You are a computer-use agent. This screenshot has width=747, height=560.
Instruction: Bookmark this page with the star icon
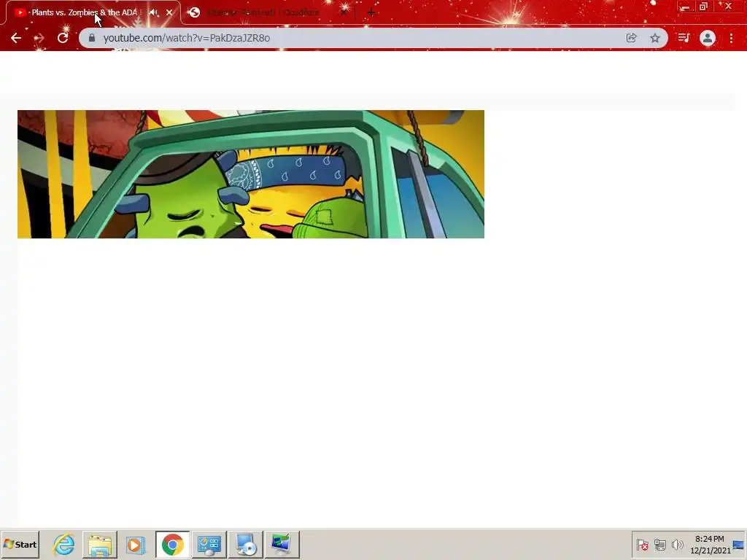655,38
